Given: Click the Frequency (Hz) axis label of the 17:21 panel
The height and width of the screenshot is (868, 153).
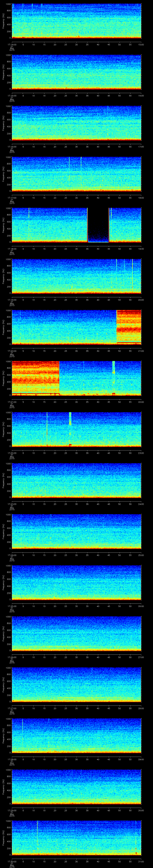Looking at the screenshot, I should tap(4, 378).
